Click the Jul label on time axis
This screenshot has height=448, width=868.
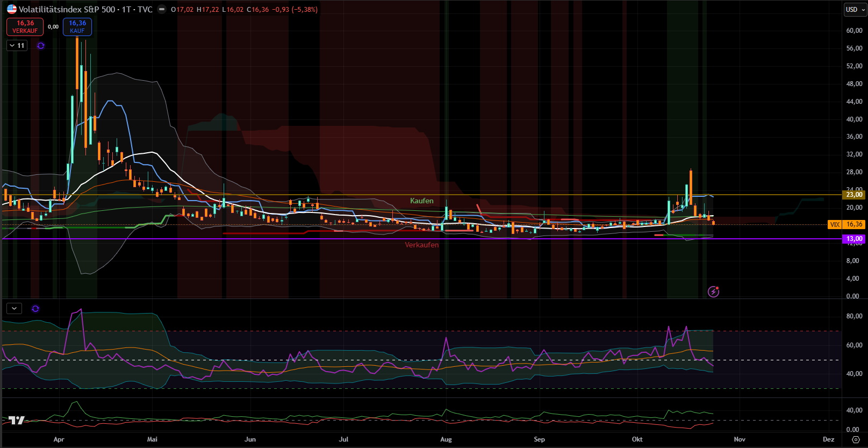point(343,439)
